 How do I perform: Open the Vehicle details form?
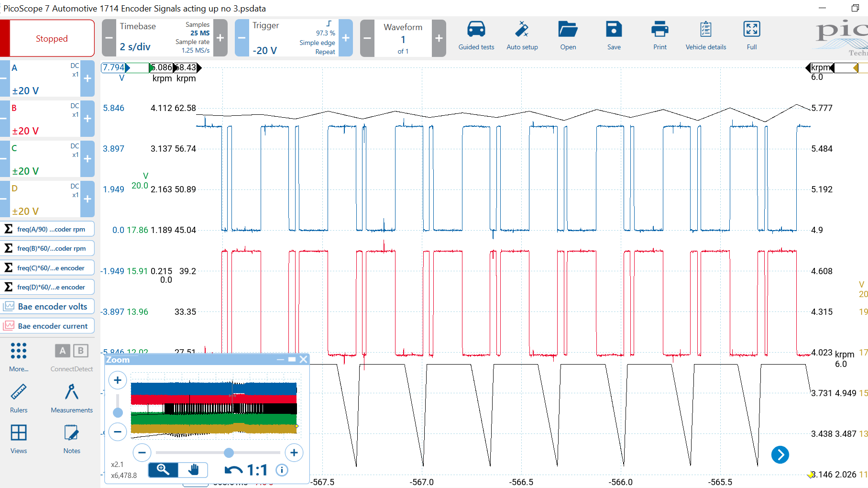706,36
